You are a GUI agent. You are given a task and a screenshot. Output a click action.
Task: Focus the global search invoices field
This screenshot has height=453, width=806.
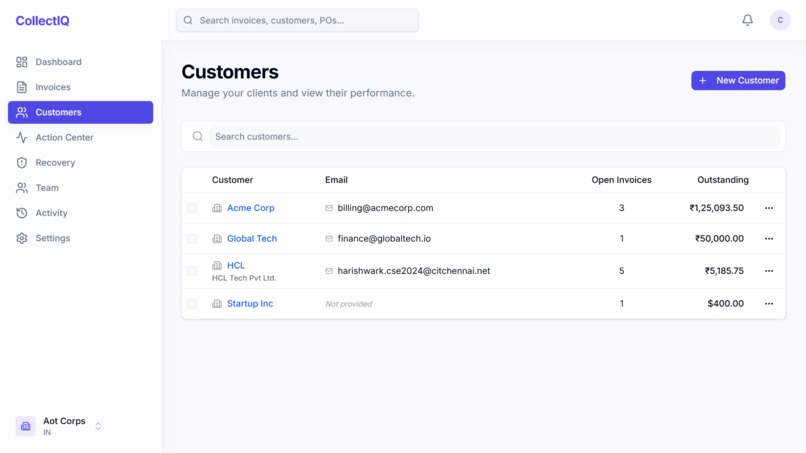pos(297,20)
